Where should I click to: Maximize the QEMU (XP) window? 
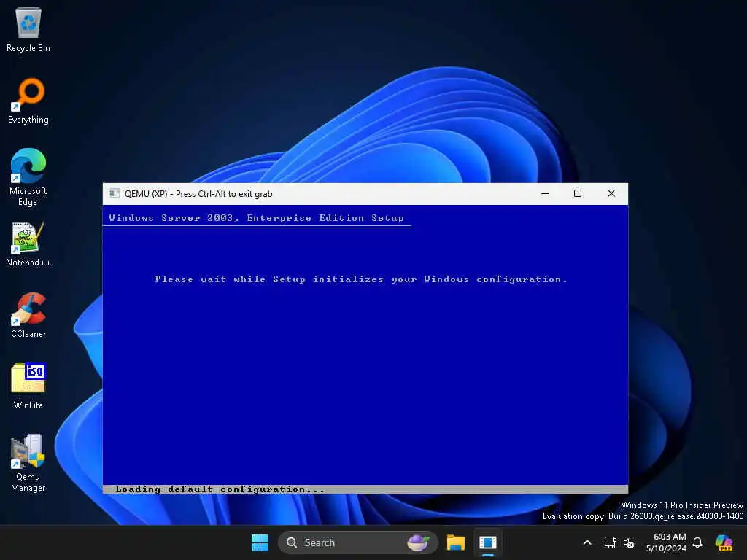pos(578,193)
